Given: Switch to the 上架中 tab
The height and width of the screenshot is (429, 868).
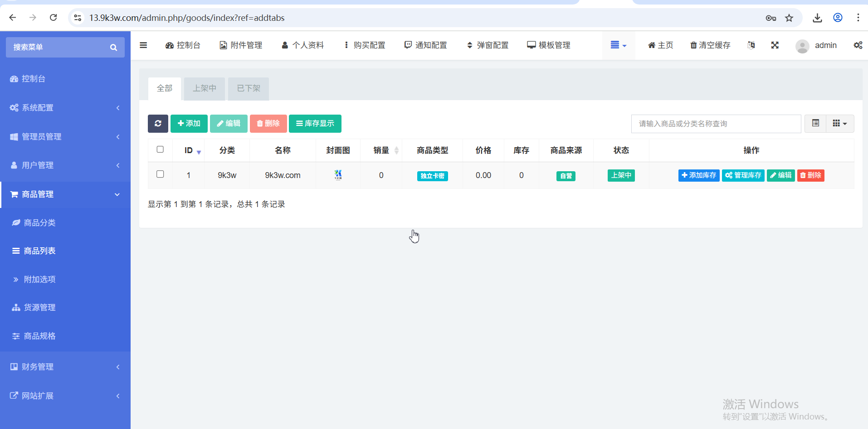Looking at the screenshot, I should tap(205, 88).
